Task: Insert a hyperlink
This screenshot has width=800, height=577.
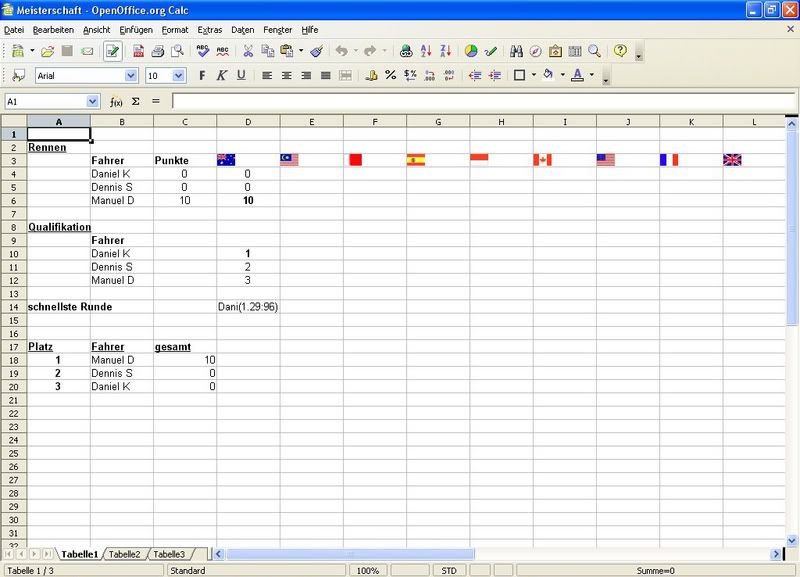Action: click(x=406, y=51)
